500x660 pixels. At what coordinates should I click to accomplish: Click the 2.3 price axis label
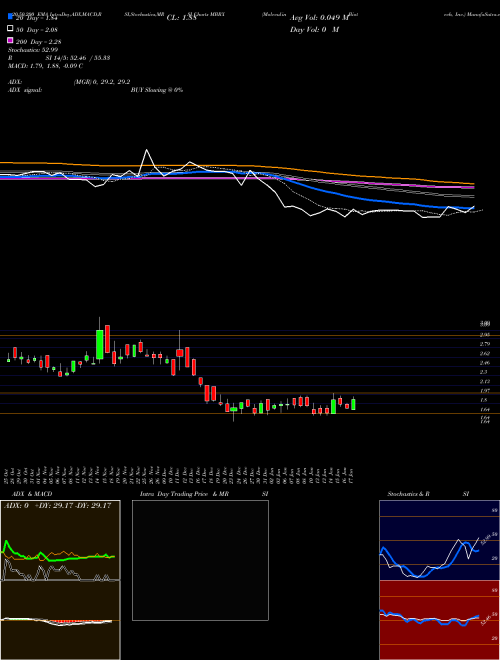484,372
